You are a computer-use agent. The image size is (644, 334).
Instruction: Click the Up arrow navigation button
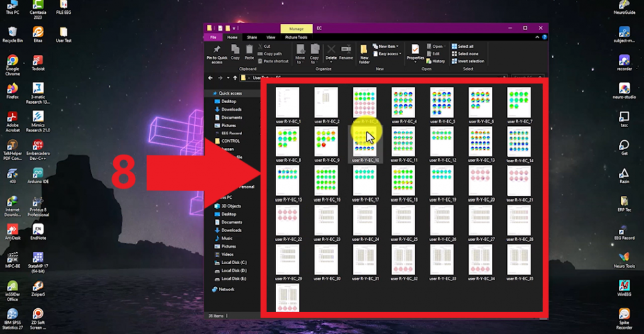click(x=235, y=78)
